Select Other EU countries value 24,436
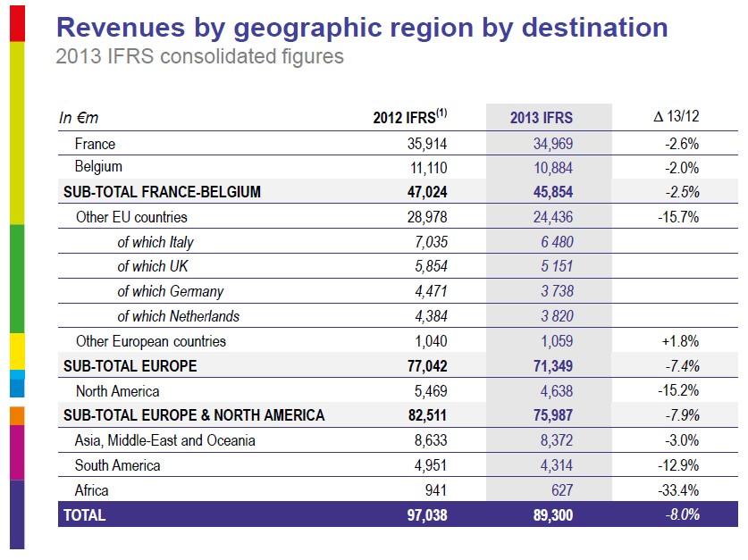This screenshot has width=748, height=560. [x=553, y=217]
